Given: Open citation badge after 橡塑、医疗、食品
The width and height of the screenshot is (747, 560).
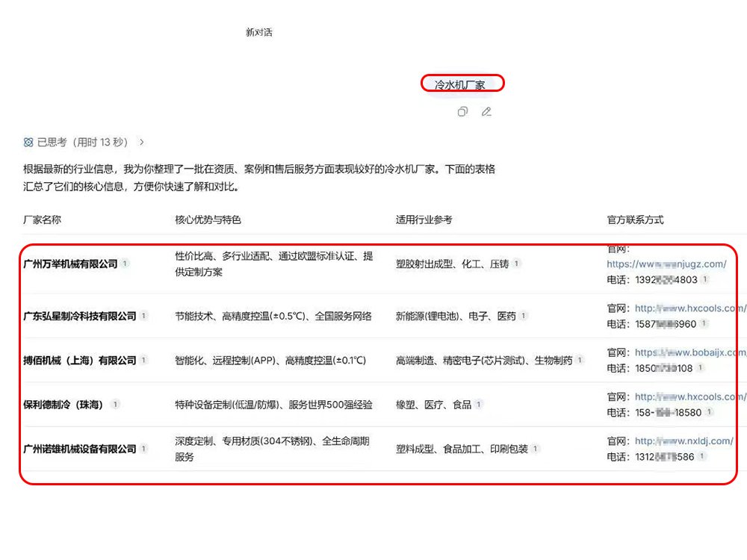Looking at the screenshot, I should coord(479,404).
